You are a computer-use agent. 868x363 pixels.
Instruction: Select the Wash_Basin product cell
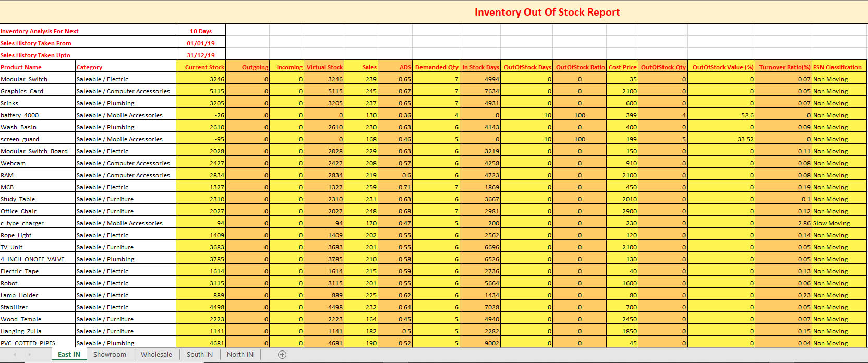tap(38, 126)
